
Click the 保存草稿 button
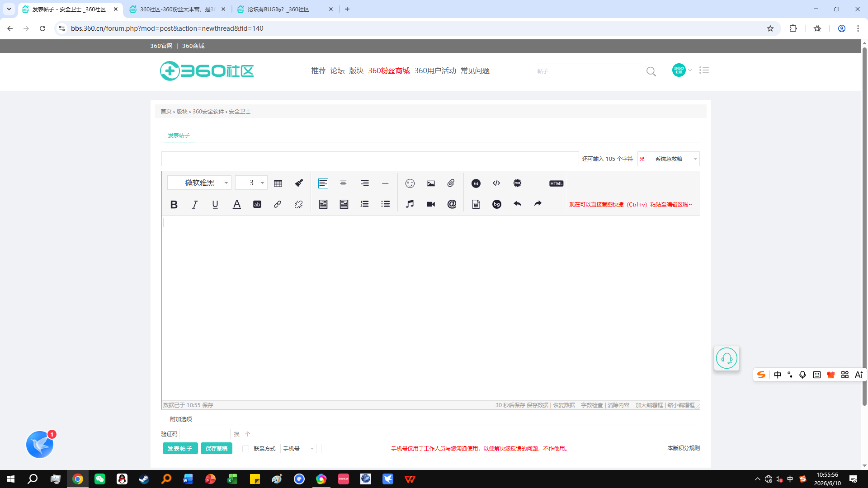point(217,448)
